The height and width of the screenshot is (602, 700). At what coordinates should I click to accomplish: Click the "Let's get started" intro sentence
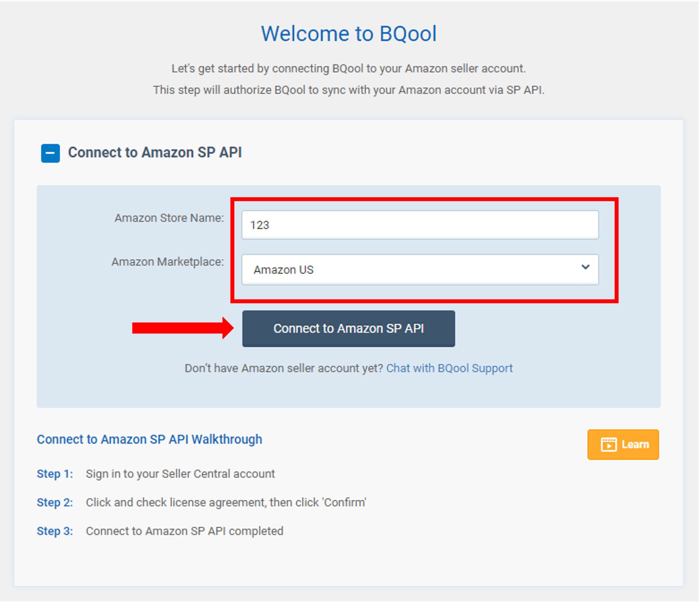[x=348, y=68]
